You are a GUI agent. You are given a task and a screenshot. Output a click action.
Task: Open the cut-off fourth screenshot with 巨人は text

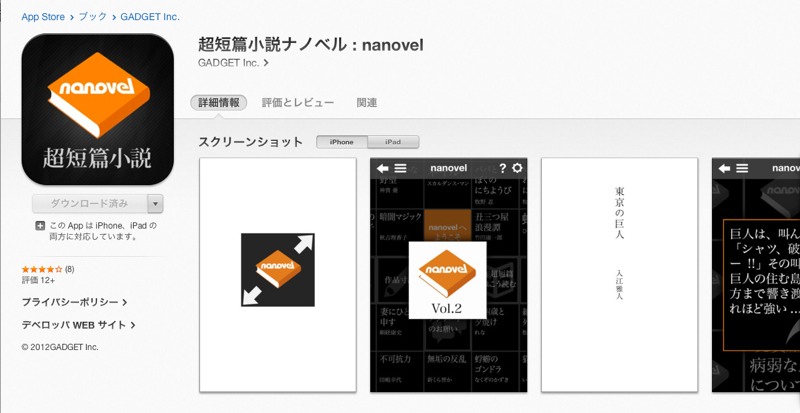point(756,275)
